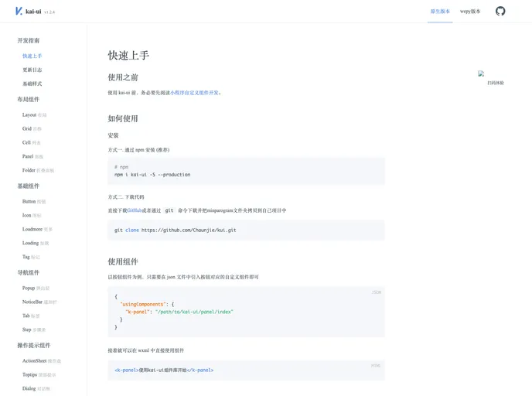The height and width of the screenshot is (396, 532).
Task: Click the JSON label on code block
Action: 377,292
